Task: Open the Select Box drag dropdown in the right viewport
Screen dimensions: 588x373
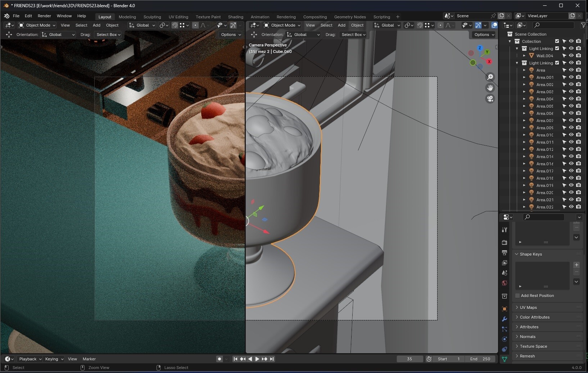Action: [x=353, y=35]
